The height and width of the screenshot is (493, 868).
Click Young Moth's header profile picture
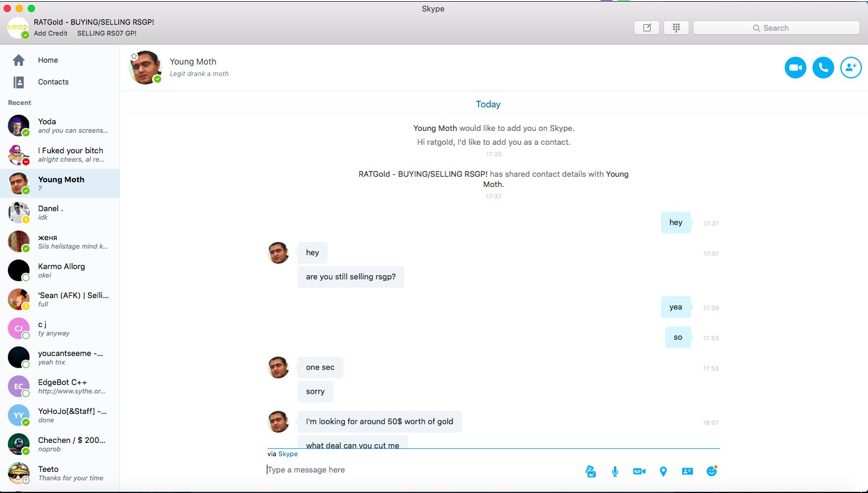(145, 68)
